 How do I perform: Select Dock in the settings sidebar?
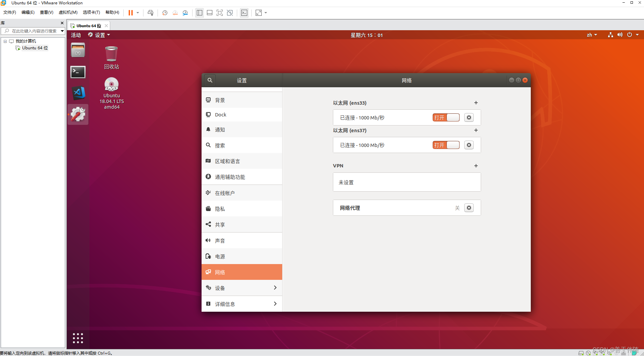point(242,115)
